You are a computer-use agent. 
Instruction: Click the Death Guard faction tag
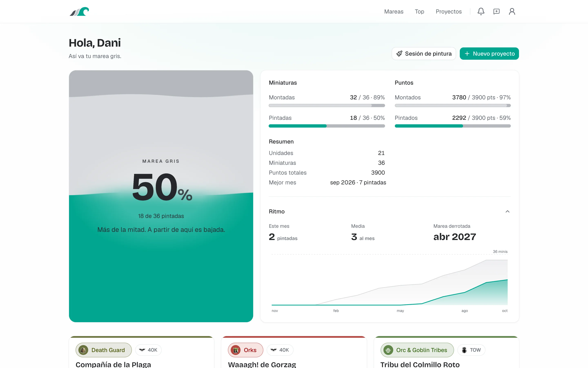104,350
